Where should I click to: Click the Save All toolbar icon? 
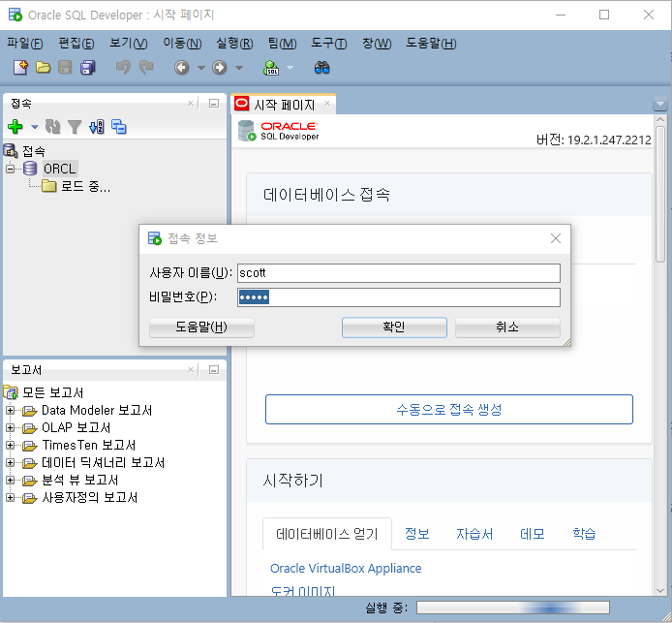tap(88, 67)
